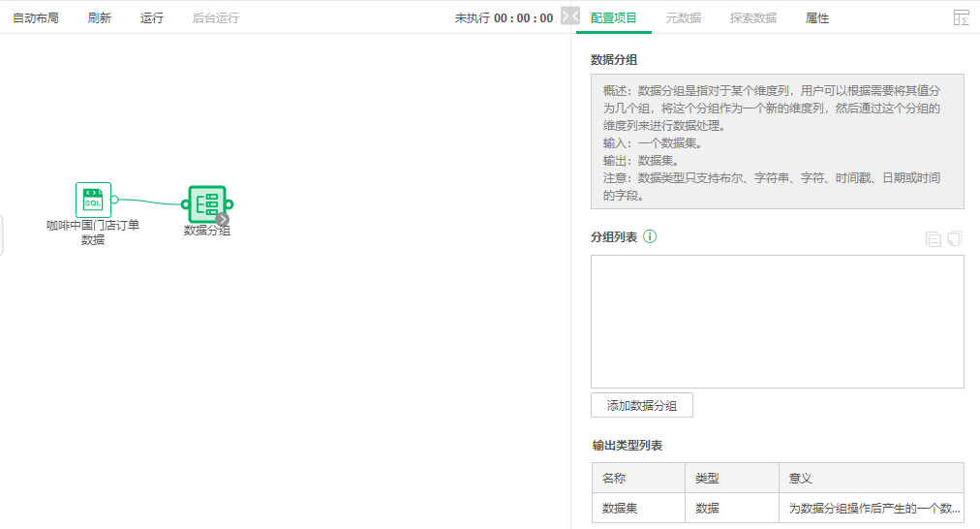Click the copy icon above the group list

tap(934, 238)
